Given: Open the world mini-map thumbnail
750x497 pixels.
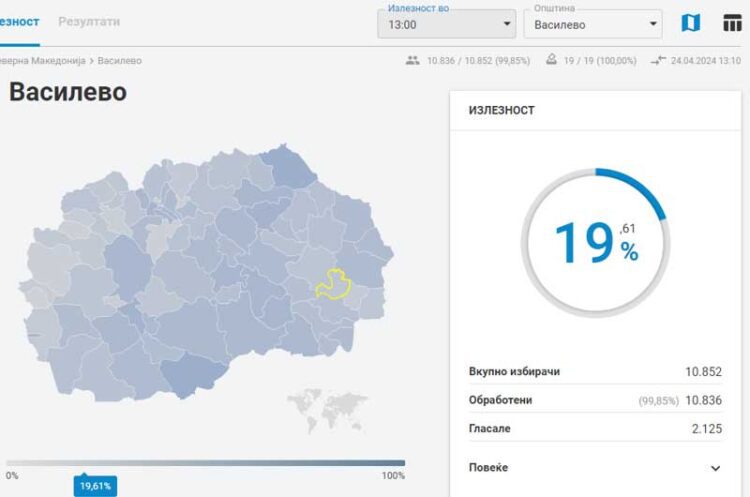Looking at the screenshot, I should (328, 410).
